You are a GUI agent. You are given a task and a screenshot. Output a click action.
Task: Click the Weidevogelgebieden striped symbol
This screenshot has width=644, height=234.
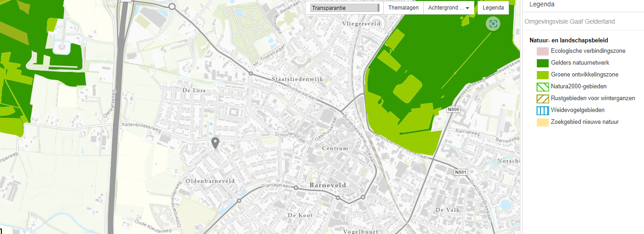tap(542, 110)
